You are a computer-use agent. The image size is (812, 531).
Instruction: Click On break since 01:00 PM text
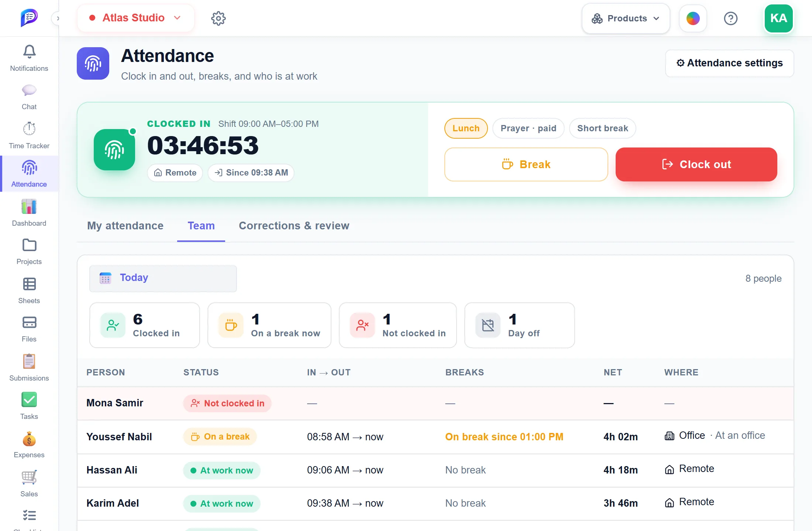click(504, 437)
